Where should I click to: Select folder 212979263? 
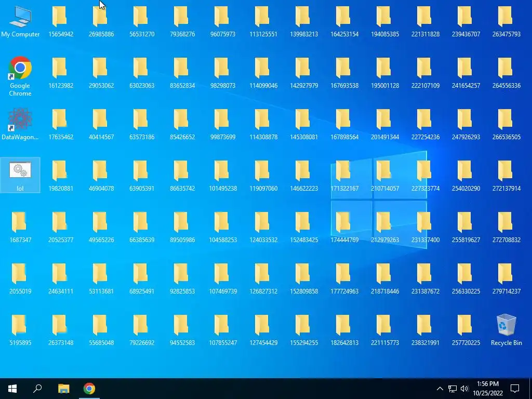(385, 227)
